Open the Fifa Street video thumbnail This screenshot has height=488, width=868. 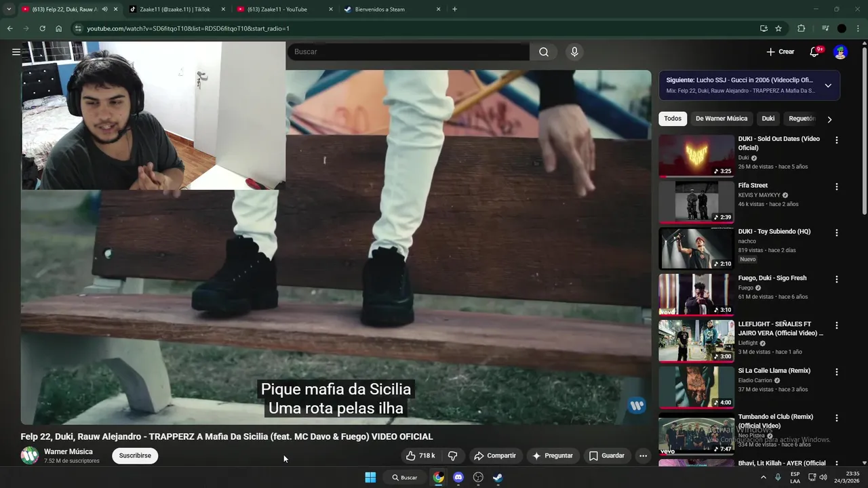(696, 201)
